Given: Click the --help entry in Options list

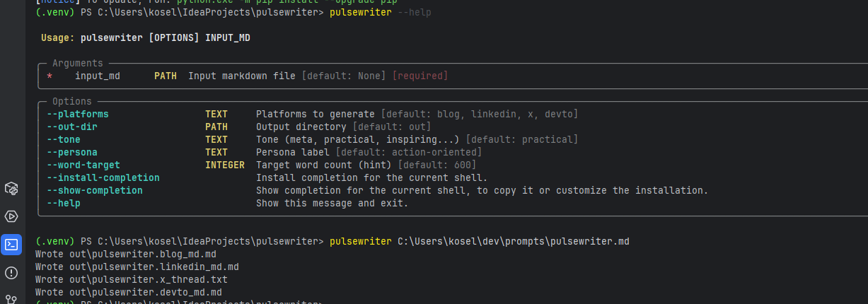Looking at the screenshot, I should (x=64, y=203).
